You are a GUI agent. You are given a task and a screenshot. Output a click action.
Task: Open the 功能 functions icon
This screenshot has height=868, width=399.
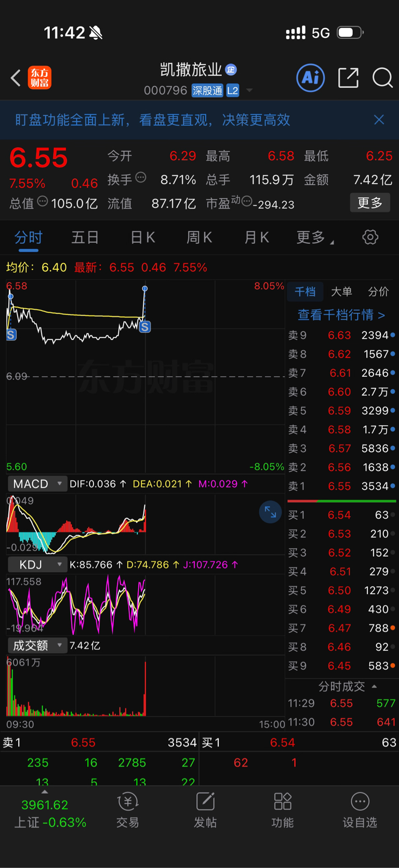point(283,810)
